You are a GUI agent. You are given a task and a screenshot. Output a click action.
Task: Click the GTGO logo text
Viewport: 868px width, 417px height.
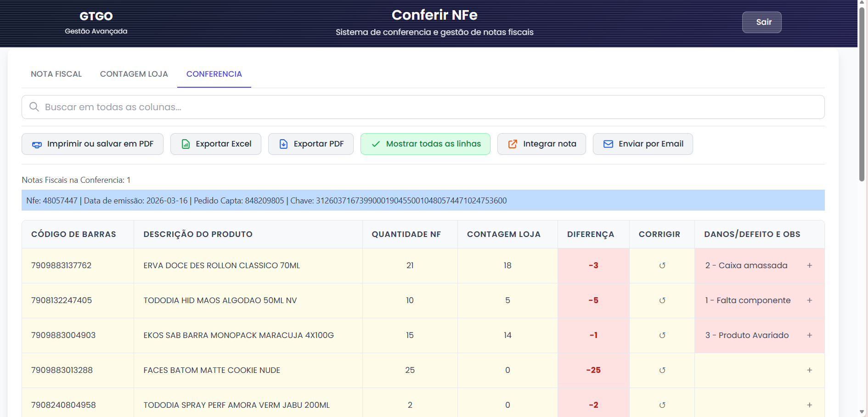coord(96,17)
